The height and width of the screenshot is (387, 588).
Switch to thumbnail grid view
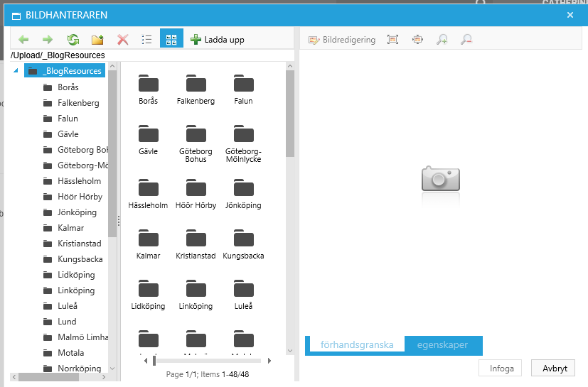171,38
